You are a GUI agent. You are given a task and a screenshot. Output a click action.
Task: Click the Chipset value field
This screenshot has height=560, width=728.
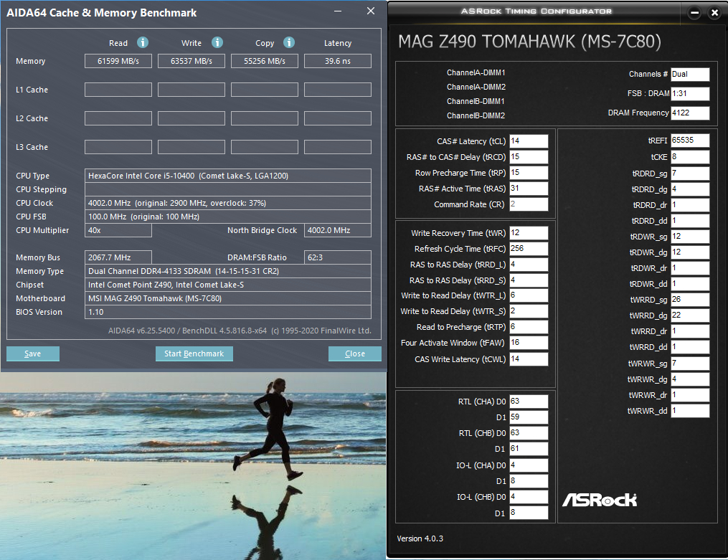pos(228,285)
